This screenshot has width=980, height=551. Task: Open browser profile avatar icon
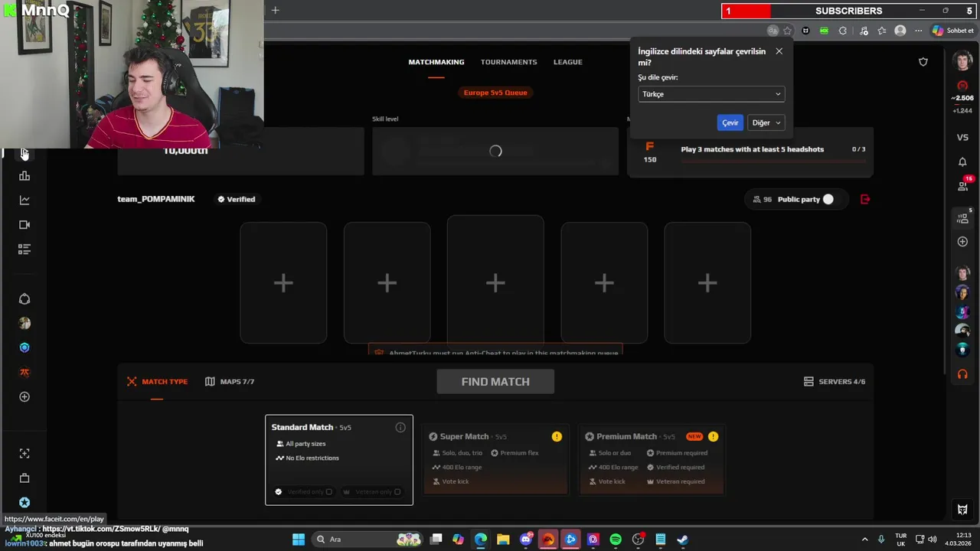(x=900, y=31)
